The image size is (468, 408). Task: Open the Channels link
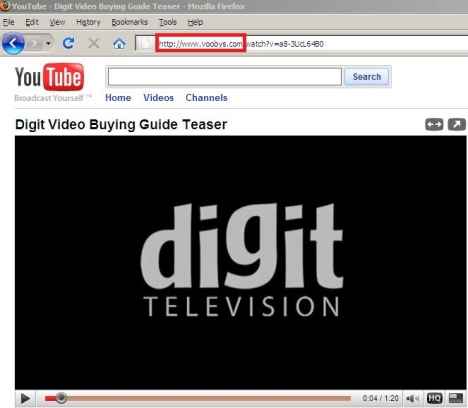[x=207, y=98]
